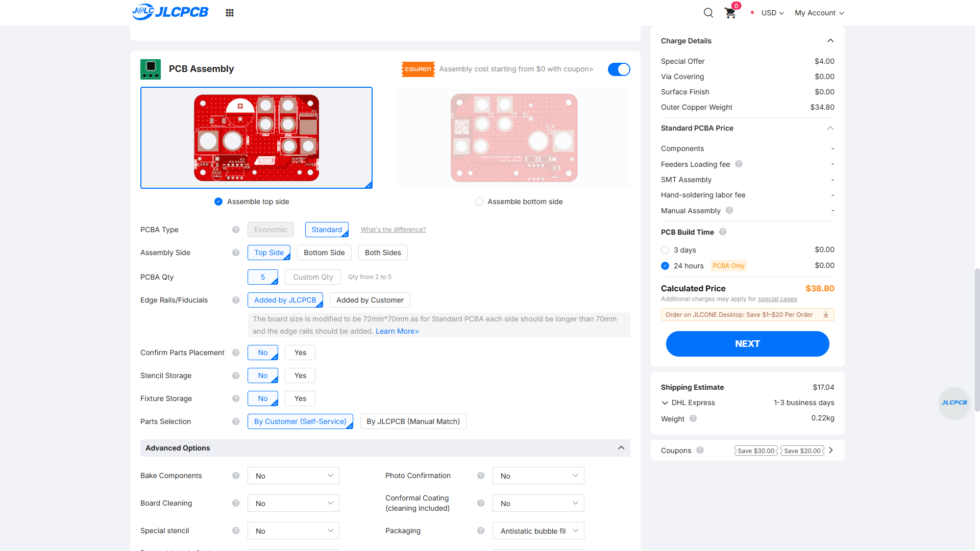Click help icon next to PCBA Type

236,230
